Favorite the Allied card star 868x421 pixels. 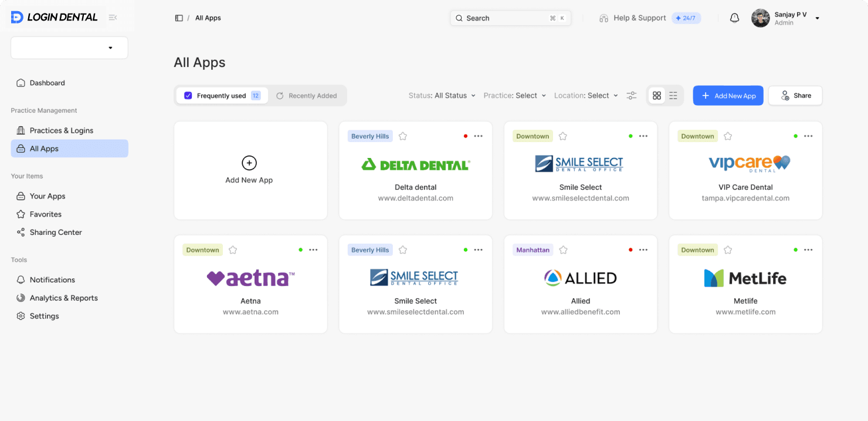pos(563,250)
